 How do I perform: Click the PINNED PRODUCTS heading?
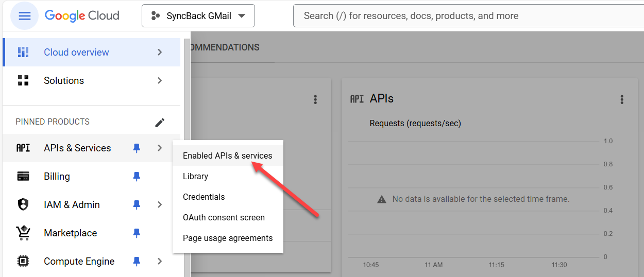pyautogui.click(x=53, y=122)
